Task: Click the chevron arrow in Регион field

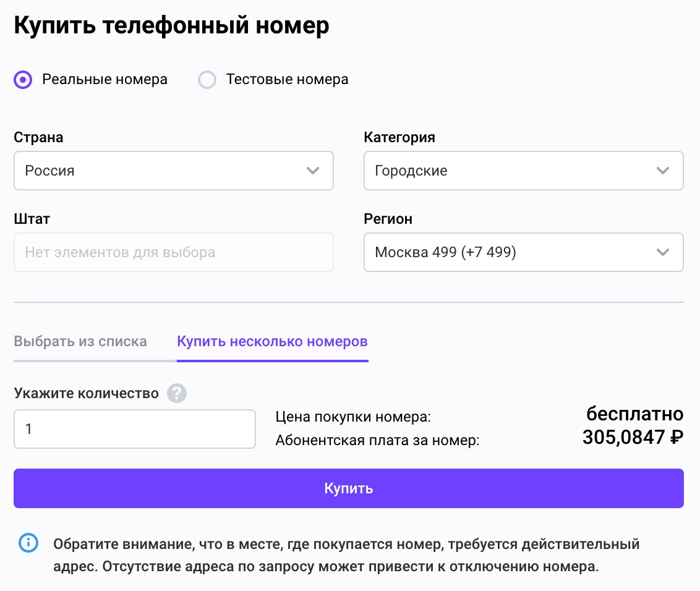Action: tap(663, 252)
